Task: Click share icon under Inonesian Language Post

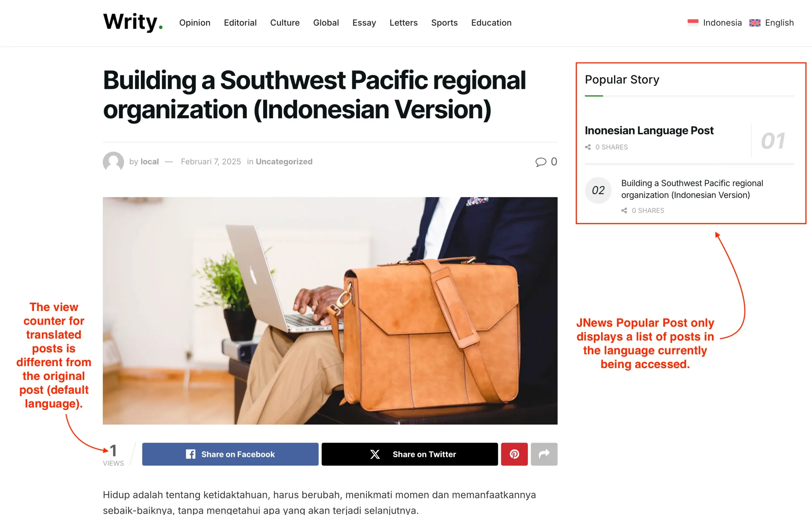Action: pyautogui.click(x=588, y=147)
